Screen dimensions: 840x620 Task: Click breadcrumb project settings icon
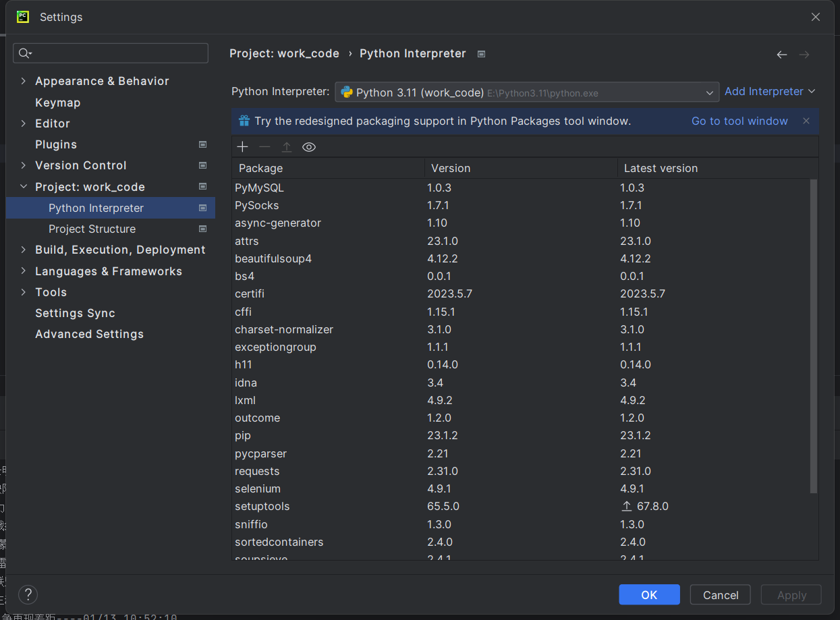pyautogui.click(x=481, y=54)
